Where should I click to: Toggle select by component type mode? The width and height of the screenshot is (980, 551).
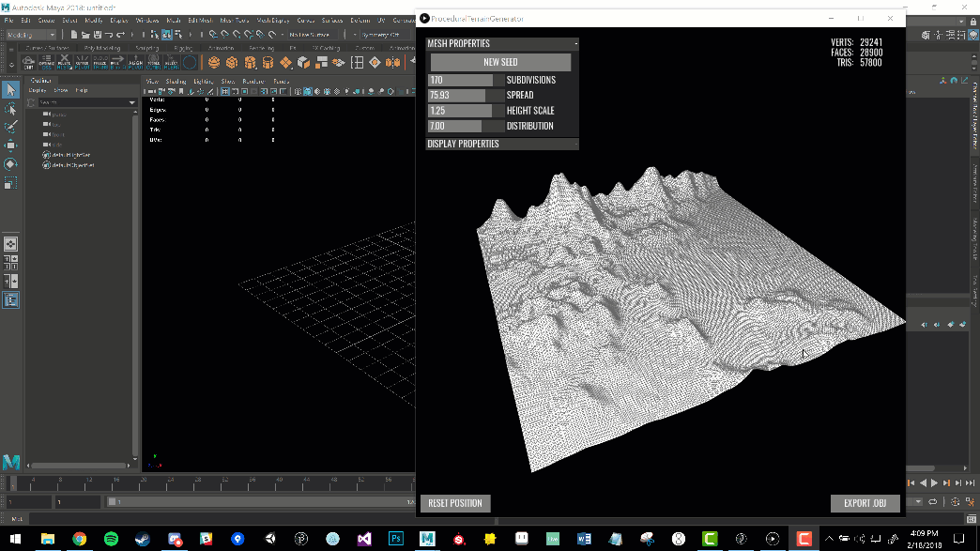coord(178,35)
